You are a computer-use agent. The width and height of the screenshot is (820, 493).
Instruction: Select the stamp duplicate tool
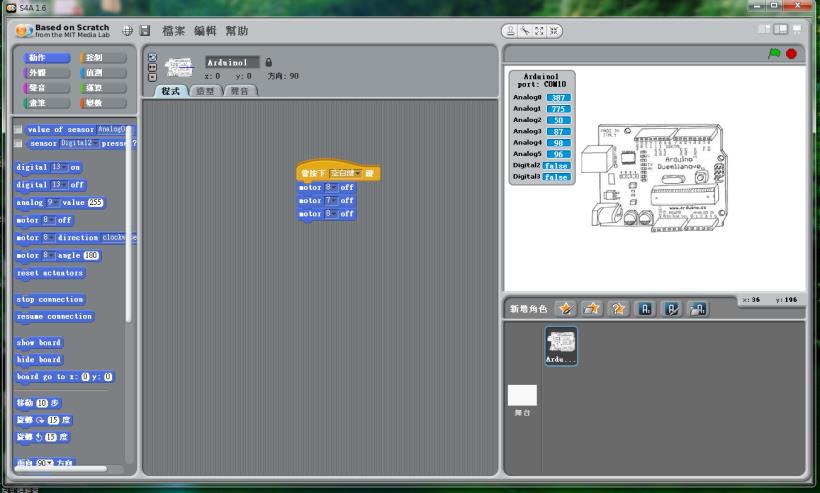coord(510,31)
